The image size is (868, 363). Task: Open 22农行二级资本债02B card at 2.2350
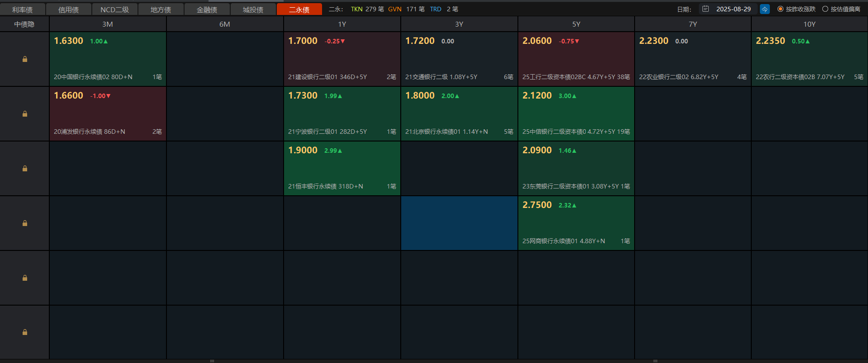(x=810, y=59)
